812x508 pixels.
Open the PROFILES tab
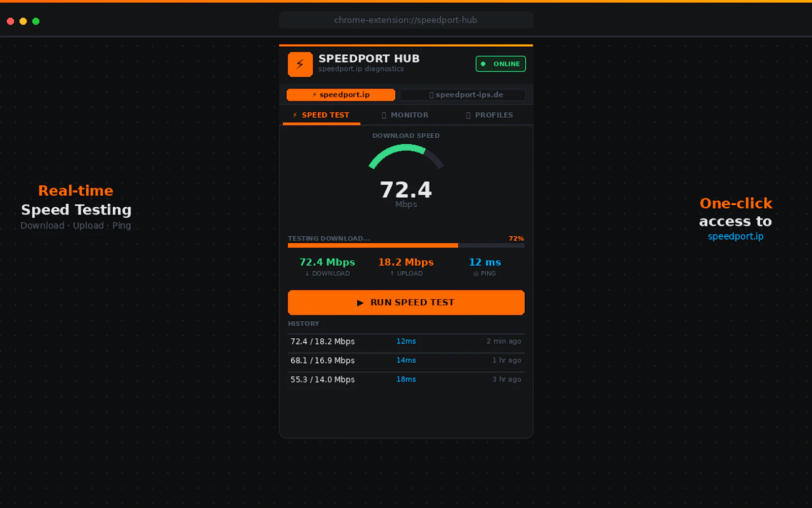[489, 115]
